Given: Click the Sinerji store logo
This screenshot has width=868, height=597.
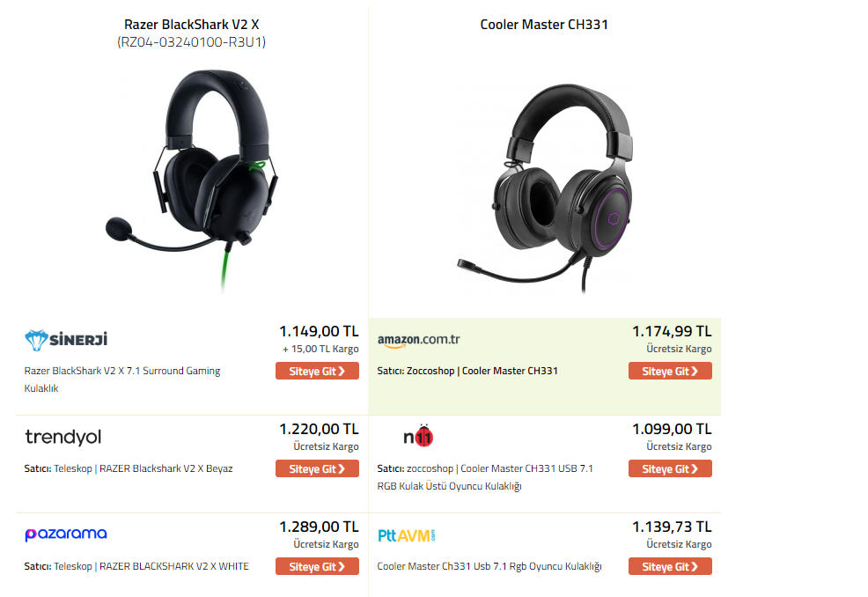Looking at the screenshot, I should click(x=66, y=340).
